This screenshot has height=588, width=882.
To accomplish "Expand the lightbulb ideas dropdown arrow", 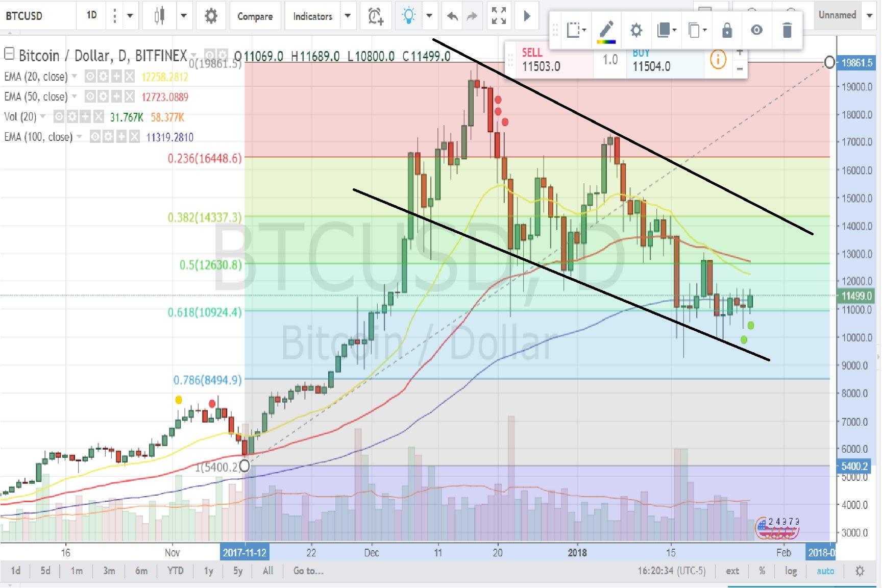I will click(429, 16).
